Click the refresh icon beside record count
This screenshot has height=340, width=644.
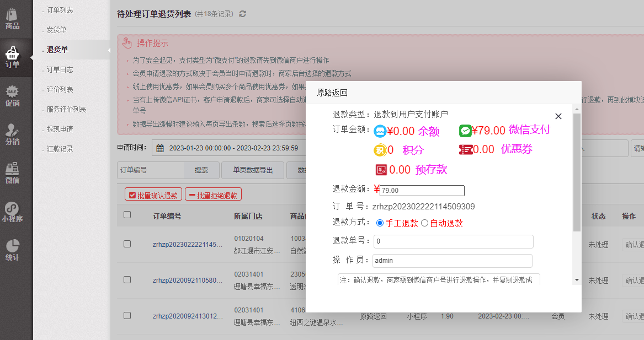(x=242, y=14)
